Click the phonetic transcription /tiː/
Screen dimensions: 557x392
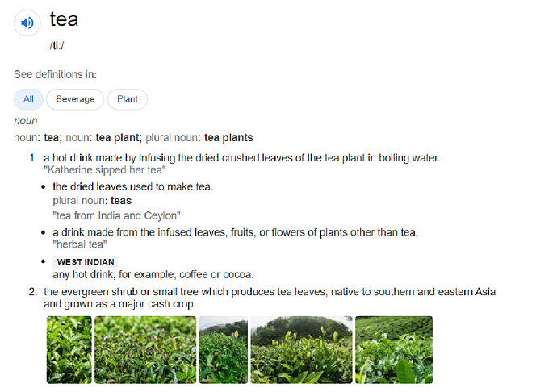point(57,45)
